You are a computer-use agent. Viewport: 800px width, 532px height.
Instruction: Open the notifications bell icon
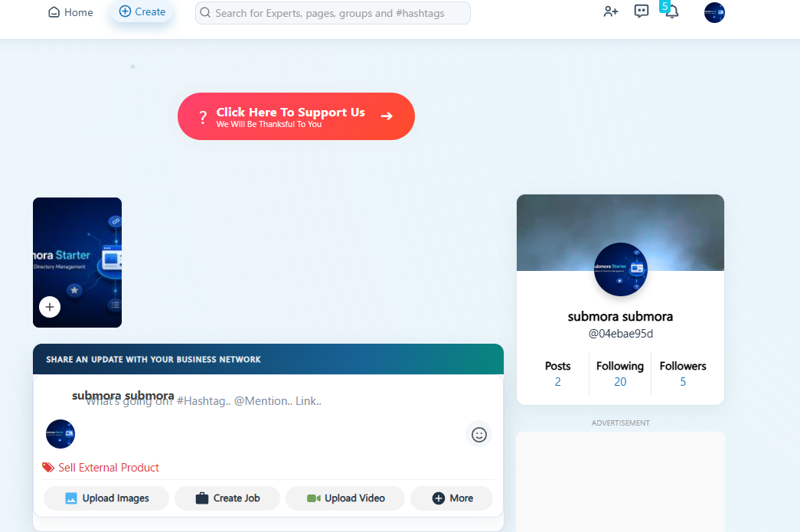pos(672,11)
